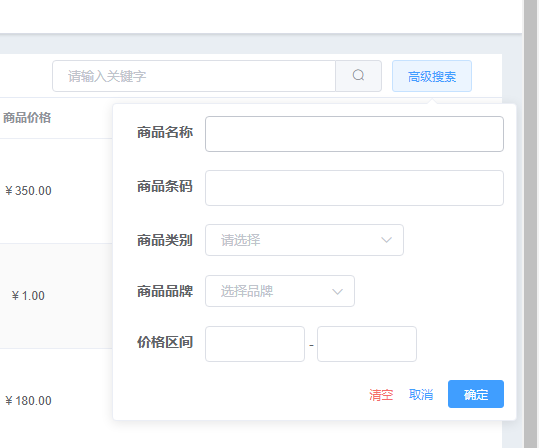Click the vertical scrollbar on the right edge
The height and width of the screenshot is (448, 539).
531,224
